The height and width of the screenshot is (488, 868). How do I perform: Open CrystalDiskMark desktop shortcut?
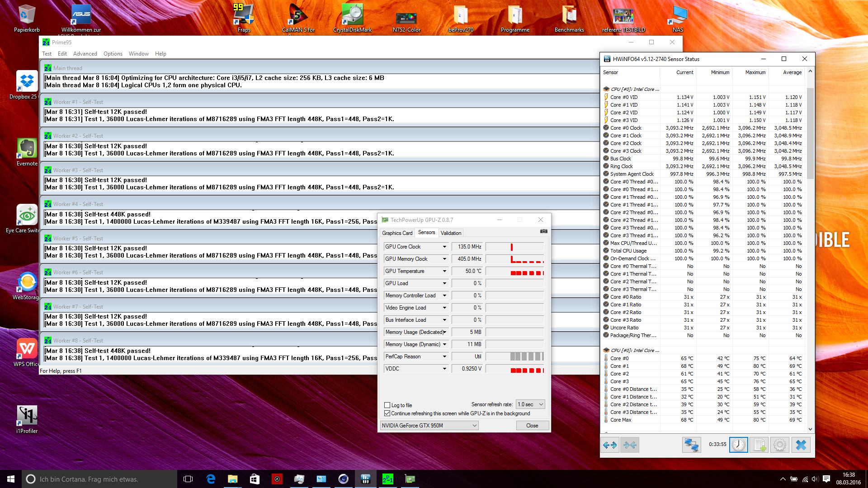(x=352, y=18)
